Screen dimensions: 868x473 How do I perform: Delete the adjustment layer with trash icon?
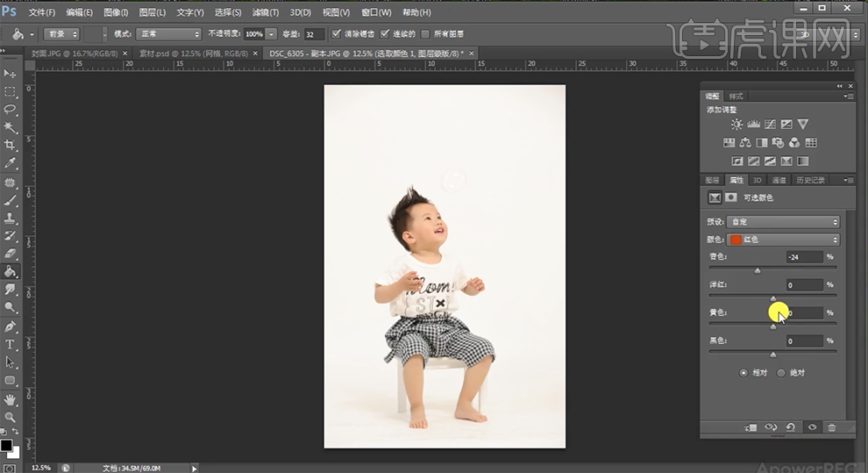pyautogui.click(x=831, y=427)
